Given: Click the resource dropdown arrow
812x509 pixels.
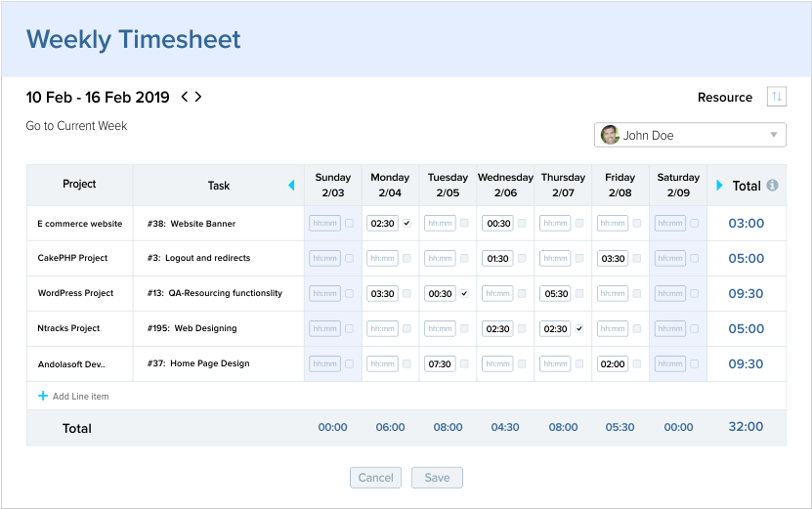Looking at the screenshot, I should (774, 135).
